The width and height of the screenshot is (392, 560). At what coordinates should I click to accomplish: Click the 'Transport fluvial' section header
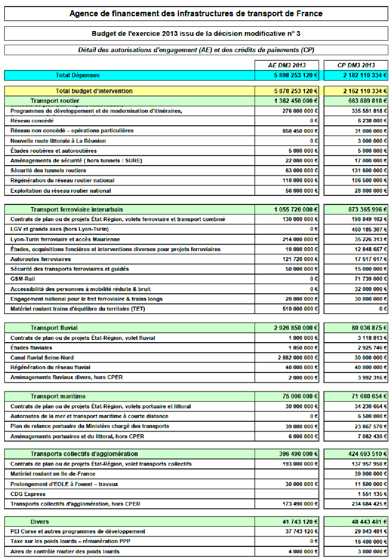54,328
